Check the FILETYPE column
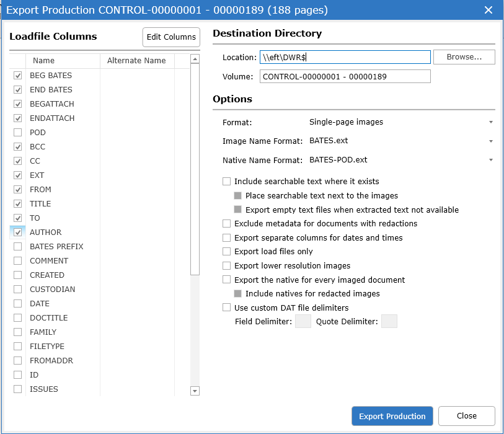Viewport: 504px width, 434px height. tap(18, 346)
